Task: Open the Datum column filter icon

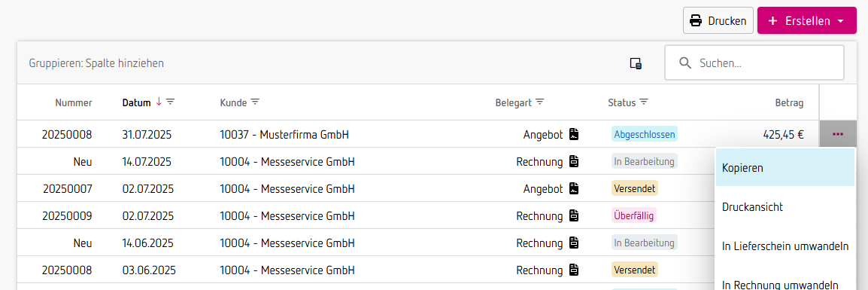Action: tap(171, 102)
